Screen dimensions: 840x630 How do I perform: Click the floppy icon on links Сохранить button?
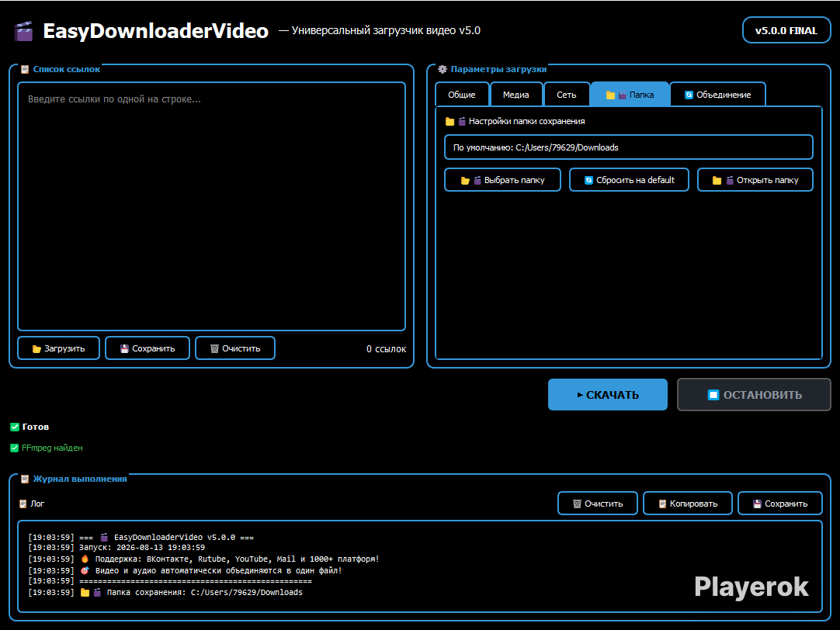(x=124, y=349)
